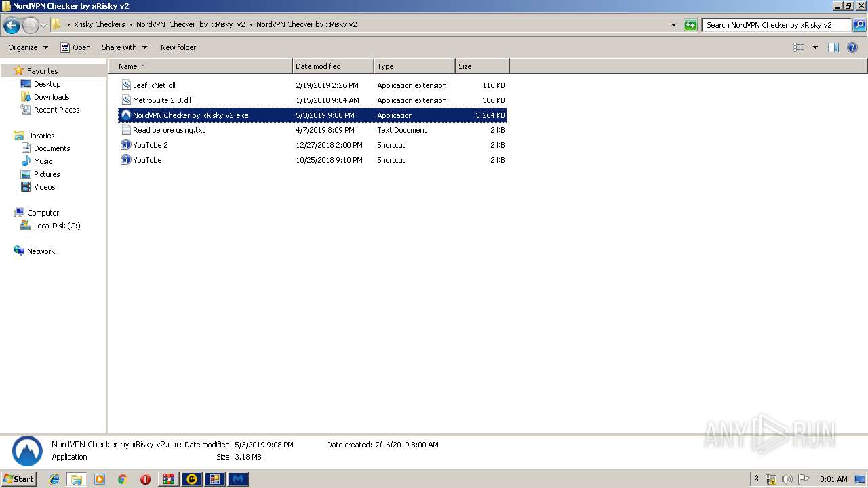Open the Music library
Image resolution: width=868 pixels, height=488 pixels.
click(43, 161)
